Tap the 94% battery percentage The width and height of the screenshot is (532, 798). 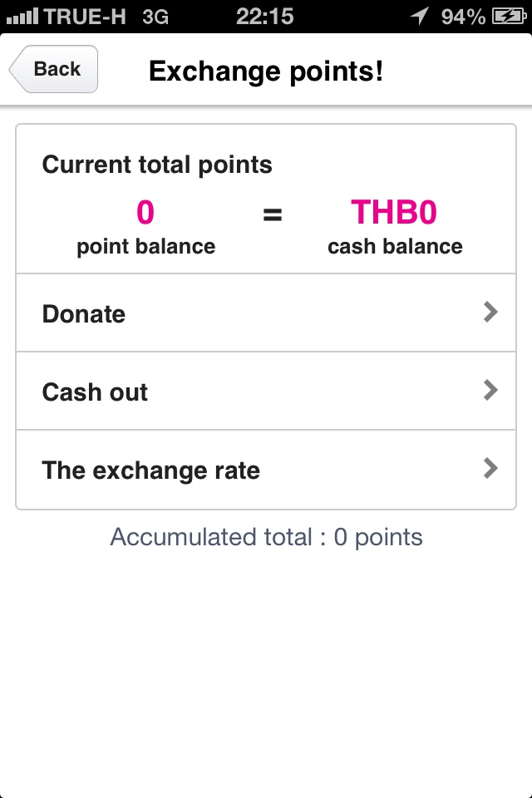coord(463,17)
